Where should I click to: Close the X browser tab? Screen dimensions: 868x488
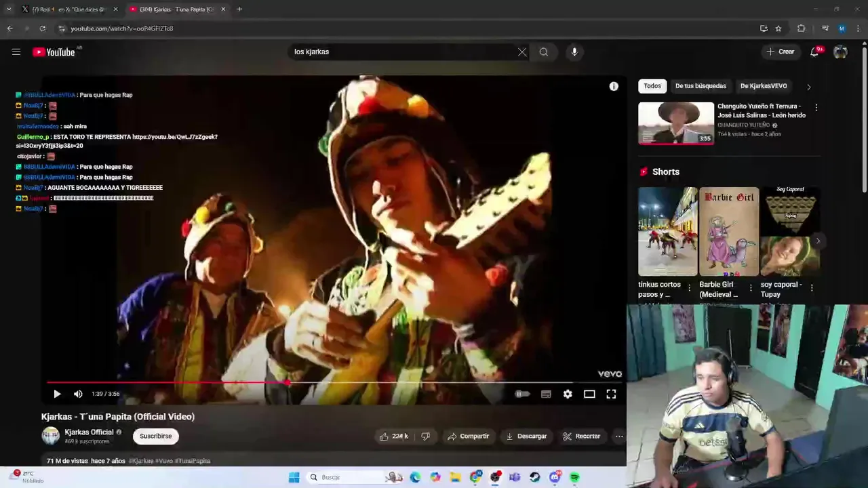pyautogui.click(x=115, y=9)
